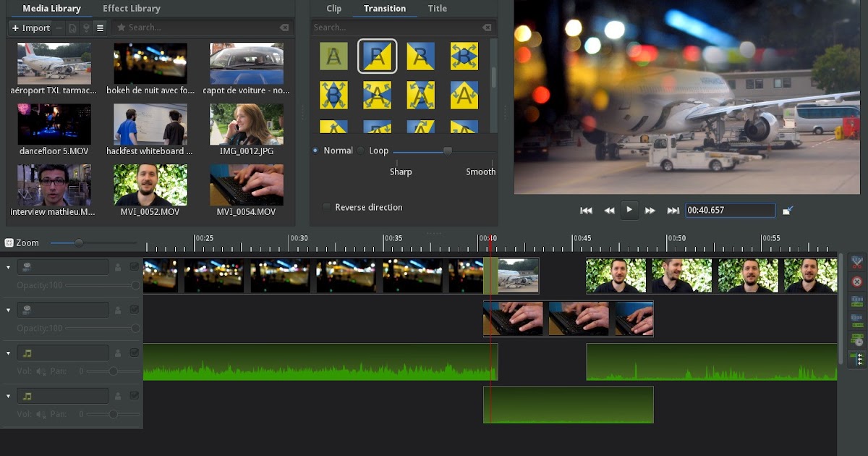Collapse the first video track
The height and width of the screenshot is (456, 868).
coord(9,267)
